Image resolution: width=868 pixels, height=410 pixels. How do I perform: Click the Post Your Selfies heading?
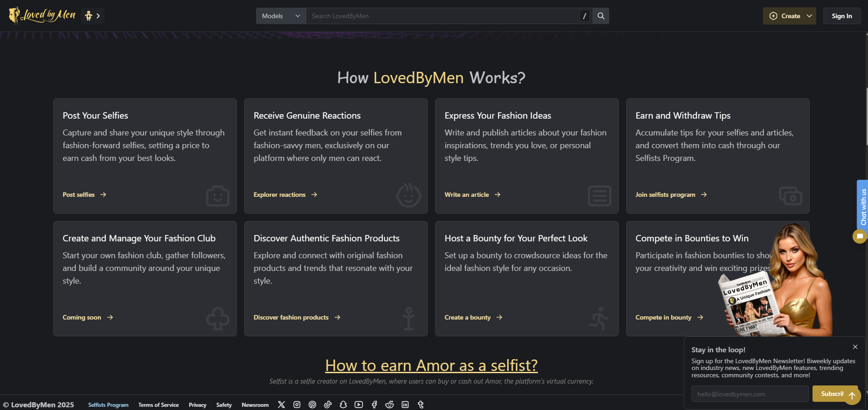[95, 115]
